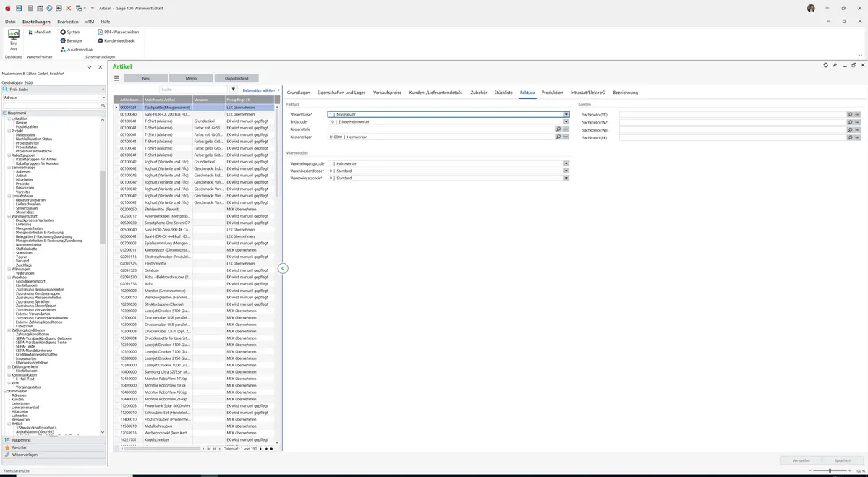The width and height of the screenshot is (868, 477).
Task: Switch to the Stückliste tab
Action: (503, 93)
